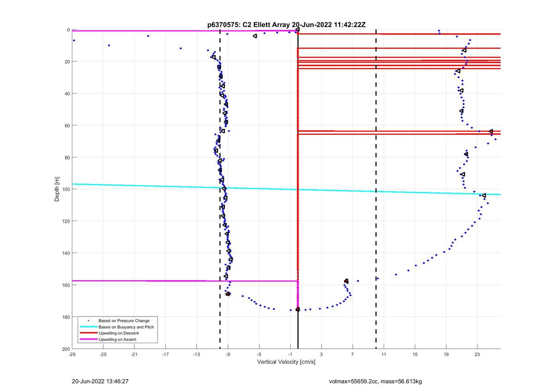
Task: Click velocity axis tick label -9
Action: [x=228, y=354]
